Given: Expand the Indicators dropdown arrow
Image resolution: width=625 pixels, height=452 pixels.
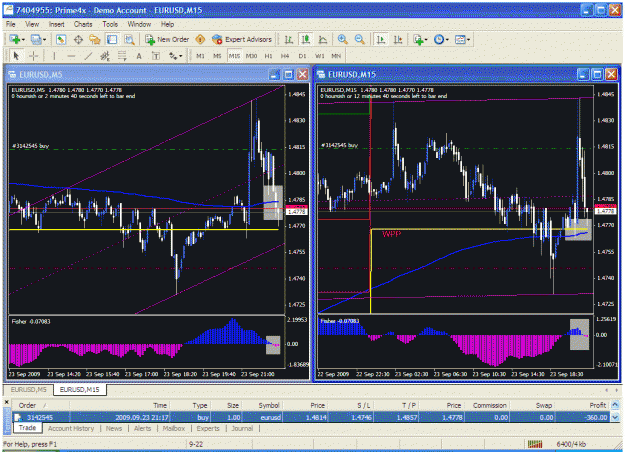Looking at the screenshot, I should point(426,40).
